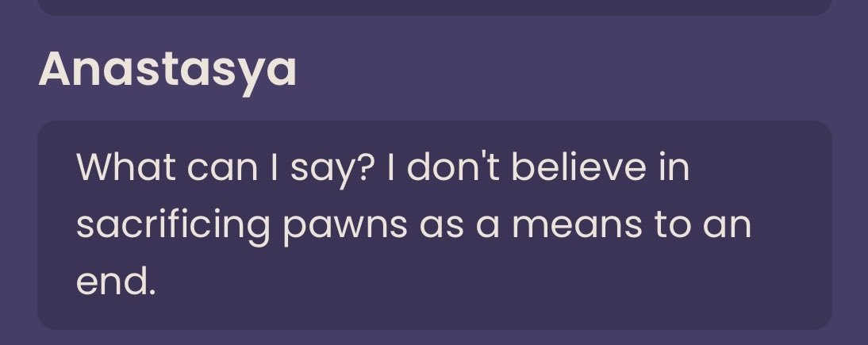Click the word "What" starting the message
The height and width of the screenshot is (345, 868).
(125, 166)
